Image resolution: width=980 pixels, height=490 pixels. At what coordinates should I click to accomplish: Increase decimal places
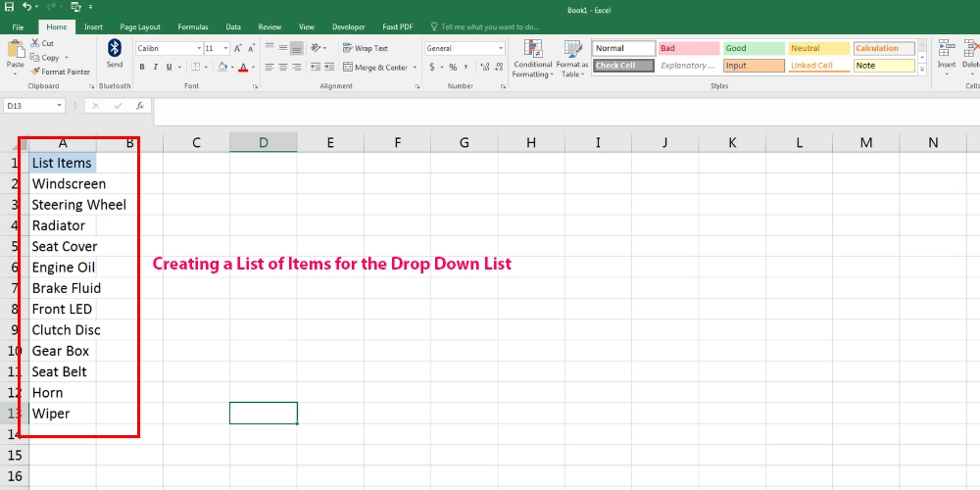pos(485,67)
